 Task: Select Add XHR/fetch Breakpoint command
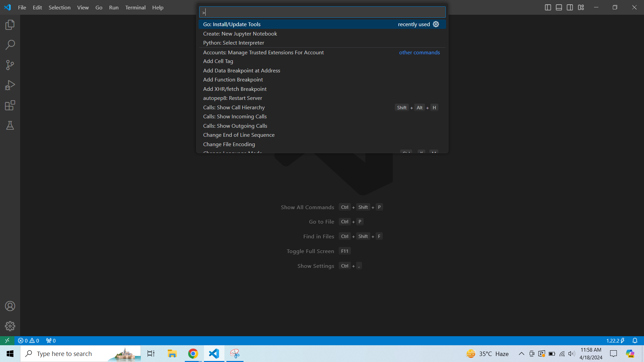point(322,89)
